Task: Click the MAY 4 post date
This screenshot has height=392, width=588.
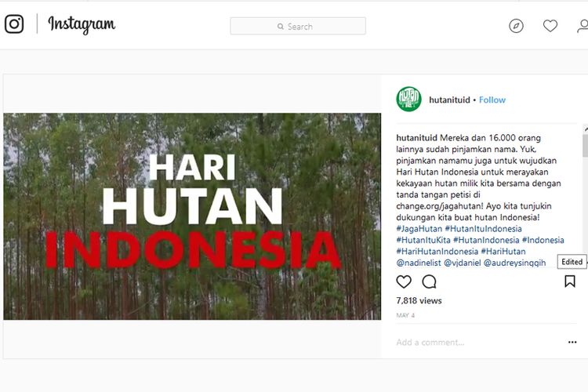Action: pyautogui.click(x=405, y=315)
